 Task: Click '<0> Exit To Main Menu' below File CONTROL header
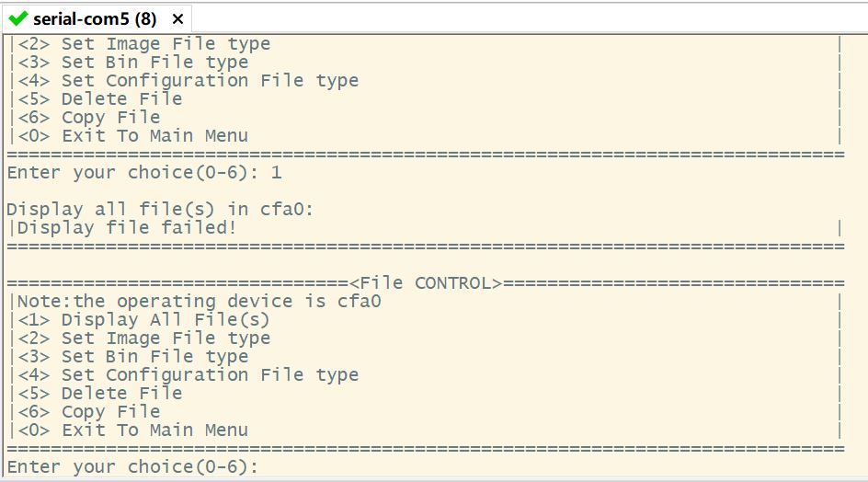coord(132,430)
